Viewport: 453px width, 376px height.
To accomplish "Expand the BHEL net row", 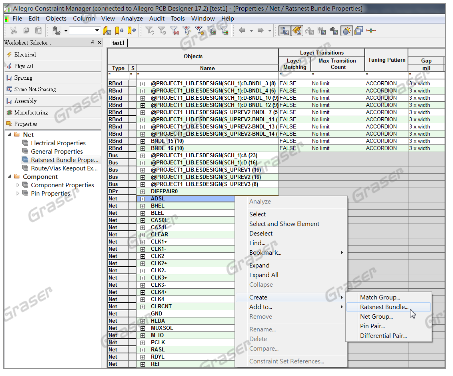I will coord(142,206).
